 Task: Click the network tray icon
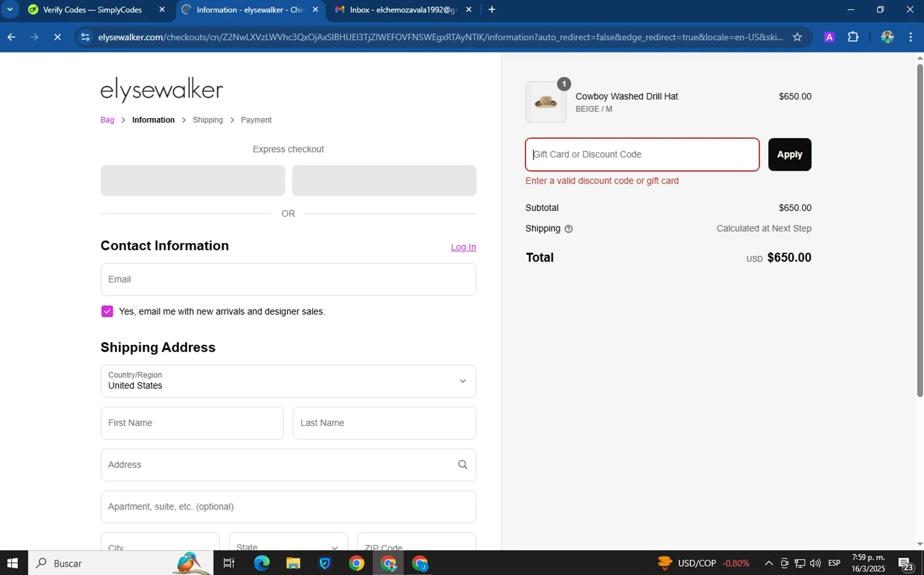pos(800,563)
